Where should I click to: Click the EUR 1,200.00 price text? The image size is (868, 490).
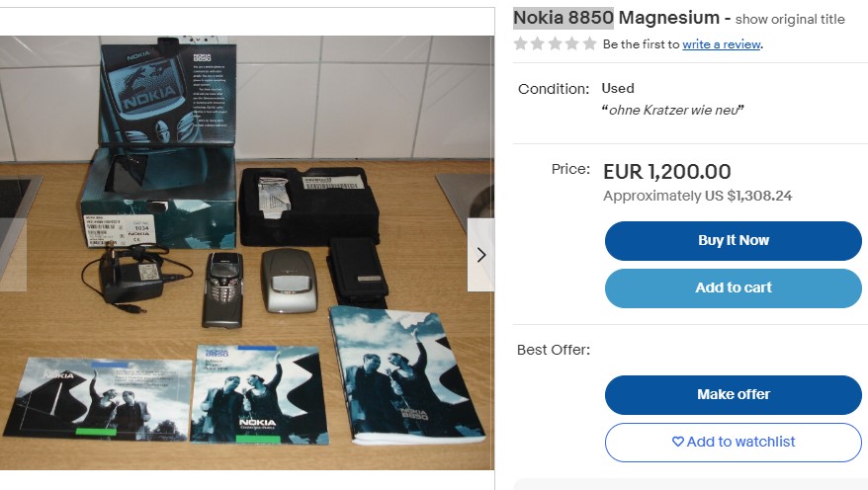click(667, 172)
